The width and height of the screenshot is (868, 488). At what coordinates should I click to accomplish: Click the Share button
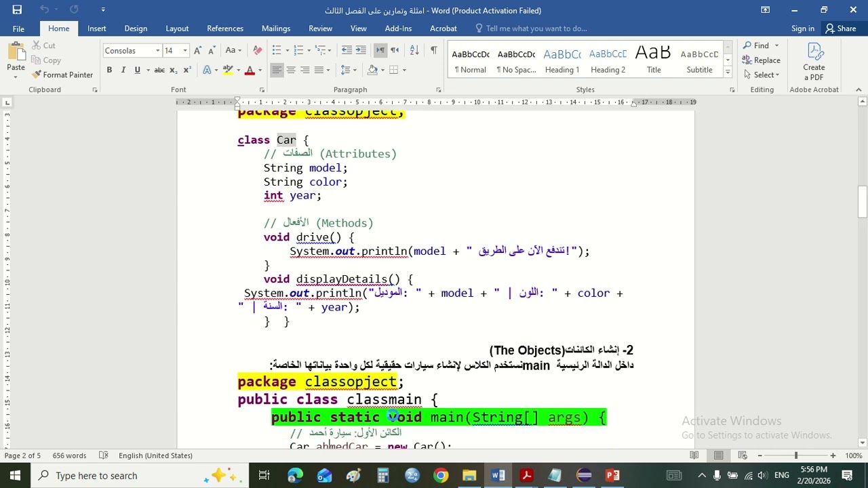point(841,28)
